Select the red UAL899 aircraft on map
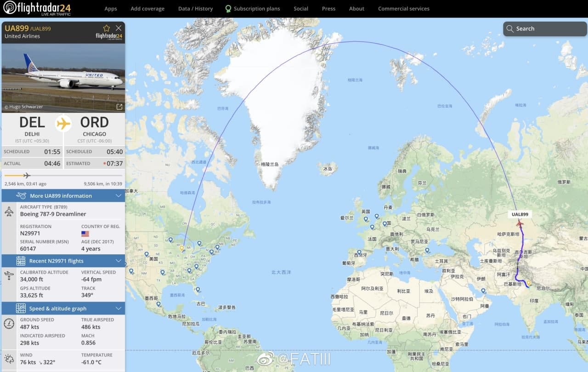This screenshot has height=372, width=588. (520, 223)
